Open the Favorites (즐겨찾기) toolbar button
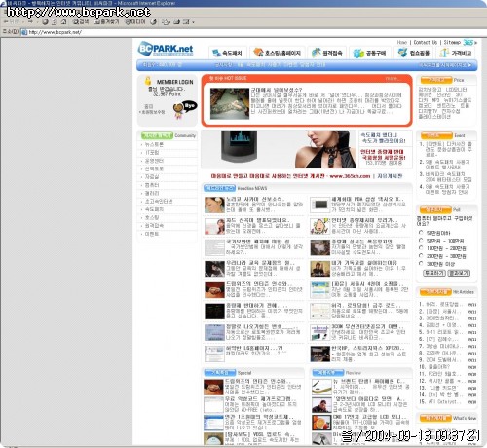This screenshot has height=448, width=487. coord(106,22)
